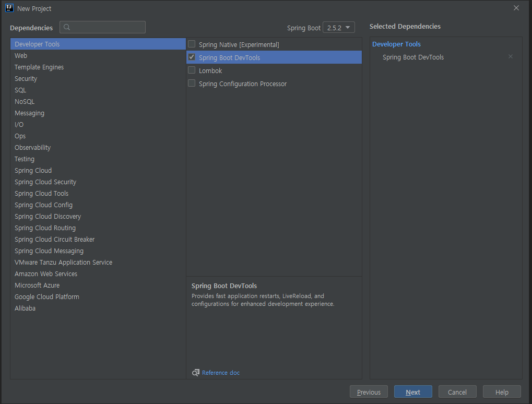This screenshot has width=532, height=404.
Task: Open Help for this dialog
Action: coord(502,392)
